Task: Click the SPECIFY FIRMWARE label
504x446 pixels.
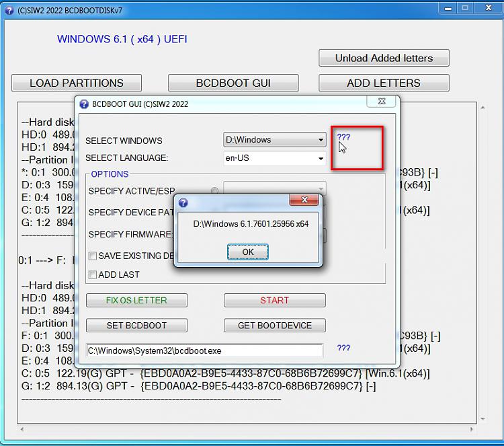Action: pos(131,234)
